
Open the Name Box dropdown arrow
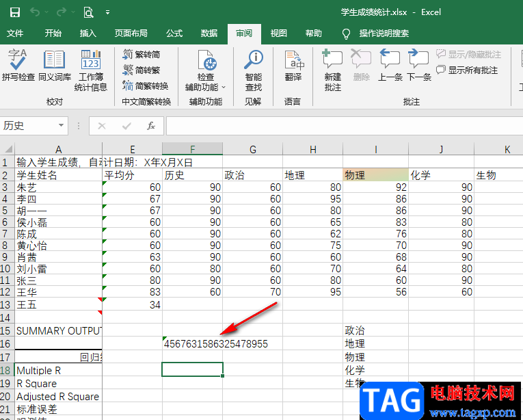[x=61, y=126]
